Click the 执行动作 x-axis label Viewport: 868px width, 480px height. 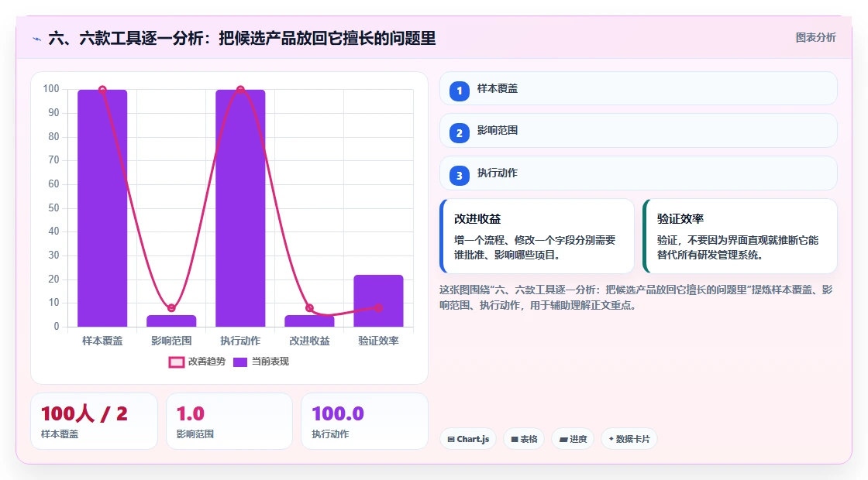pyautogui.click(x=240, y=341)
